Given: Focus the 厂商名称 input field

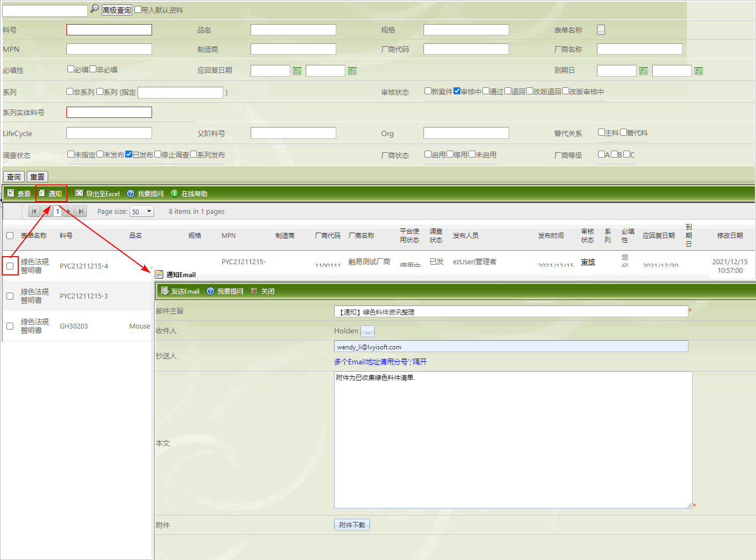Looking at the screenshot, I should click(640, 49).
